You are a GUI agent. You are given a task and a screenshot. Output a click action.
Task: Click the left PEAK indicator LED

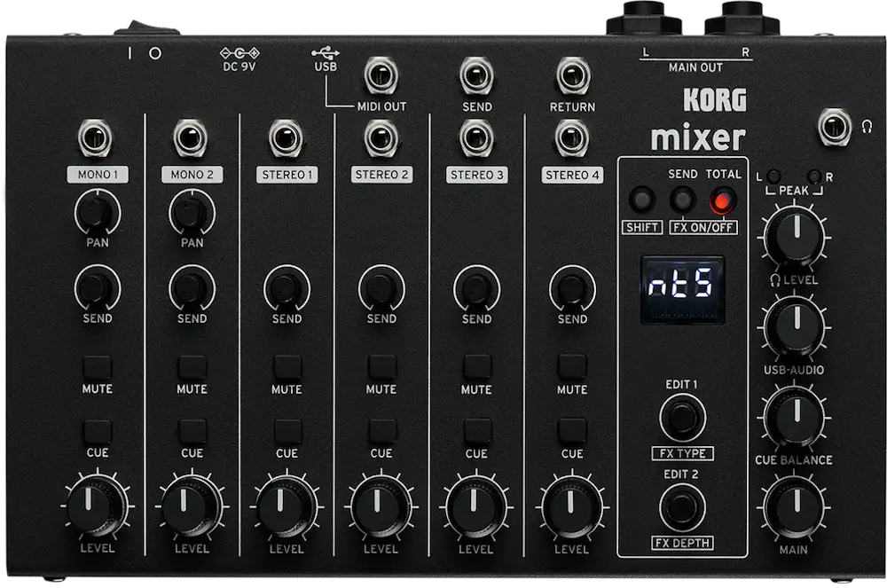(x=773, y=176)
